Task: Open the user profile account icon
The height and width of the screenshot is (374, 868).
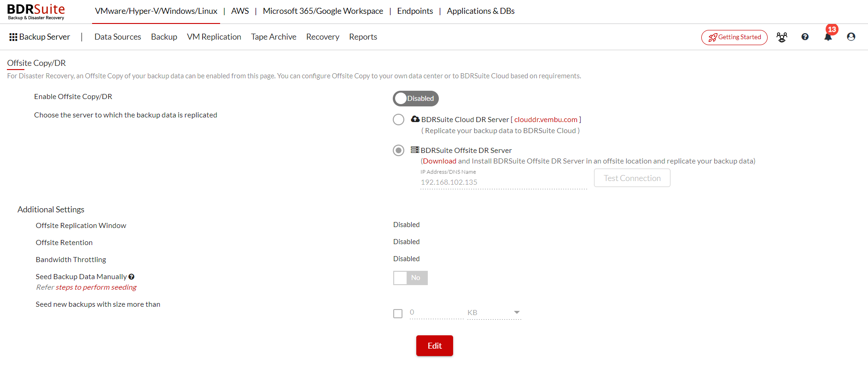Action: (x=851, y=37)
